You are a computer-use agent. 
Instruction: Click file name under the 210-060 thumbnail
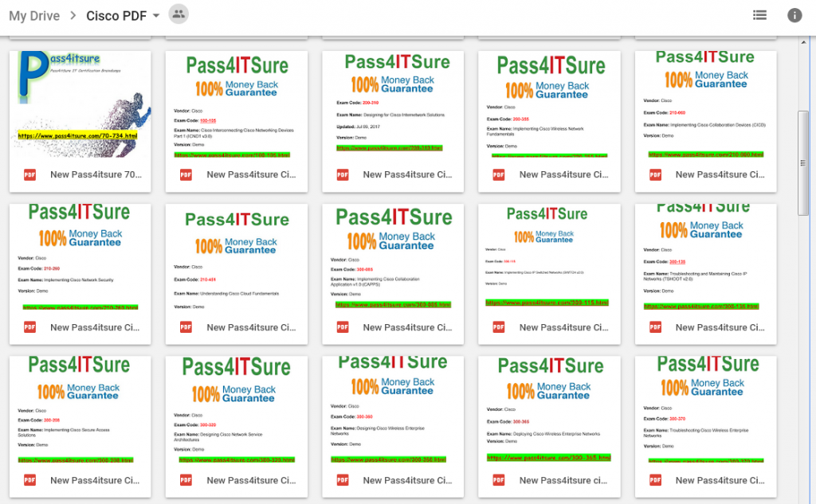click(x=720, y=174)
